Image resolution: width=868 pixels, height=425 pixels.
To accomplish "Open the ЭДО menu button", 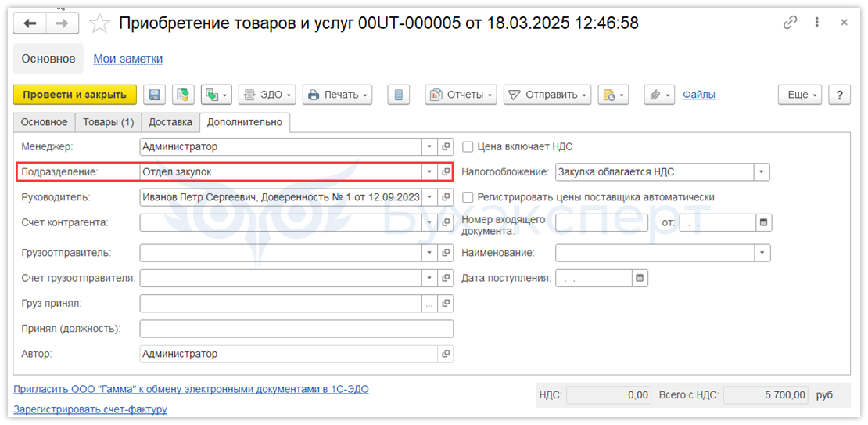I will pos(267,95).
